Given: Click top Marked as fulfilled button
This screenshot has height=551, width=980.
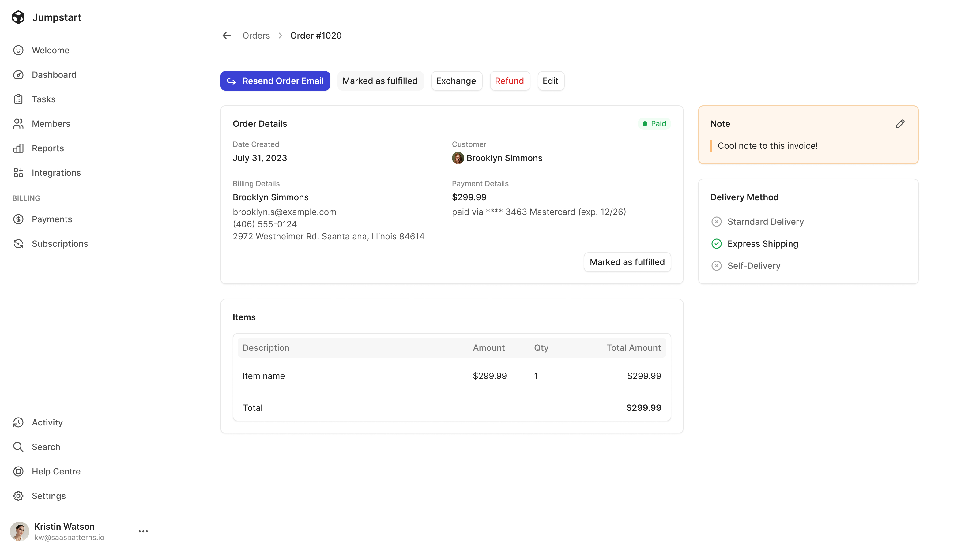Looking at the screenshot, I should tap(380, 81).
